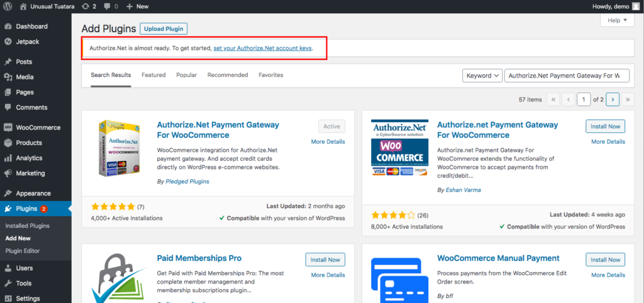The height and width of the screenshot is (303, 644).
Task: Click four-star rating with 26 reviews
Action: click(x=393, y=215)
